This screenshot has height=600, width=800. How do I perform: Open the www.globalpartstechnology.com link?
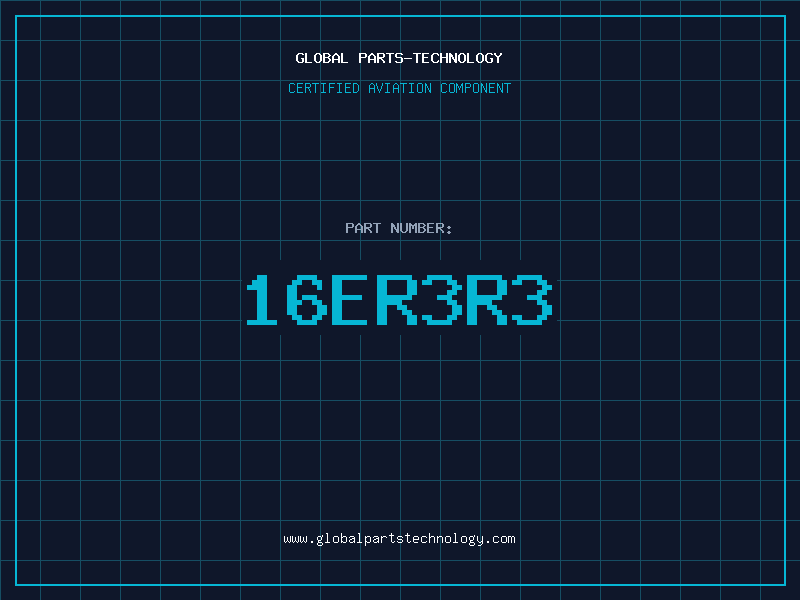tap(399, 539)
